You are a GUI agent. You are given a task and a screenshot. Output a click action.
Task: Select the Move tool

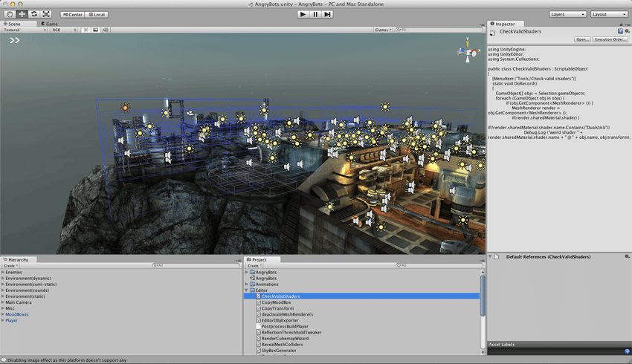22,14
